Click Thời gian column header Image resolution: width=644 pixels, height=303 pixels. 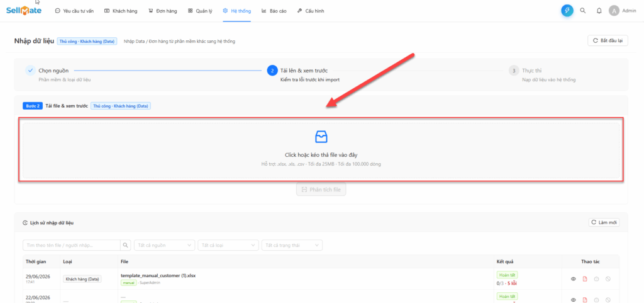coord(36,261)
